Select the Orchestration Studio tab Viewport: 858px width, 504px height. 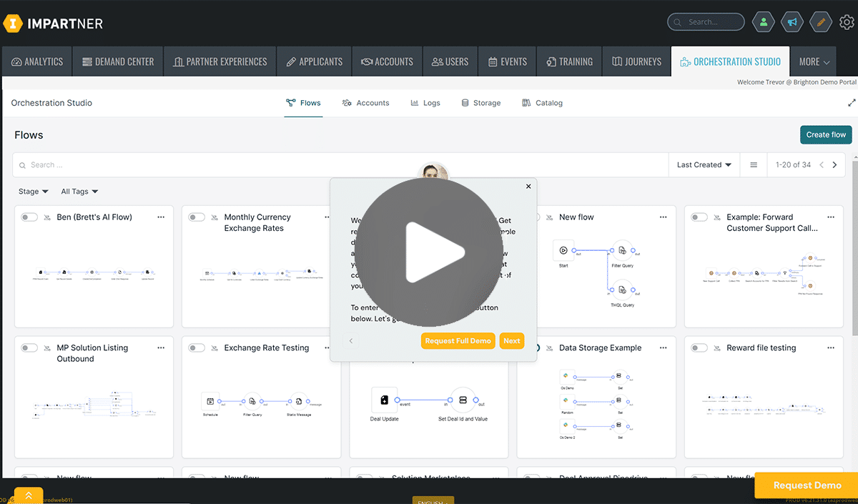pyautogui.click(x=731, y=62)
